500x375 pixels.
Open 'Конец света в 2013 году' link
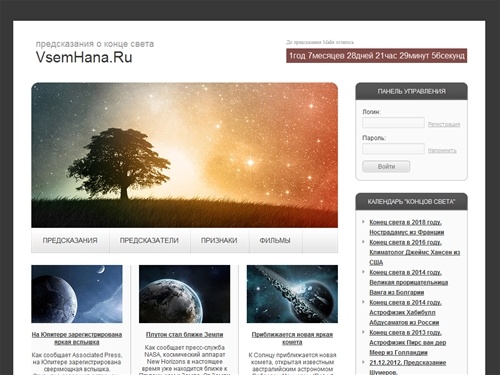(408, 342)
